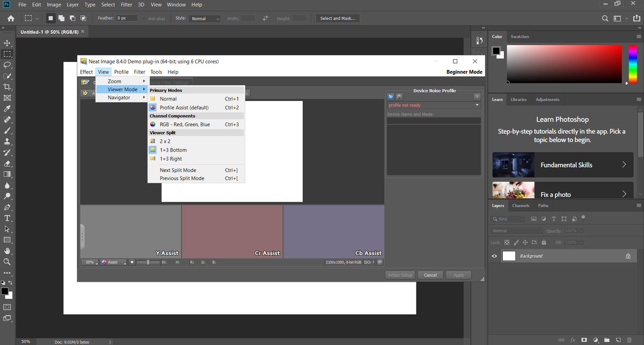Click Cancel in Neat Image dialog
Image resolution: width=644 pixels, height=345 pixels.
click(430, 275)
